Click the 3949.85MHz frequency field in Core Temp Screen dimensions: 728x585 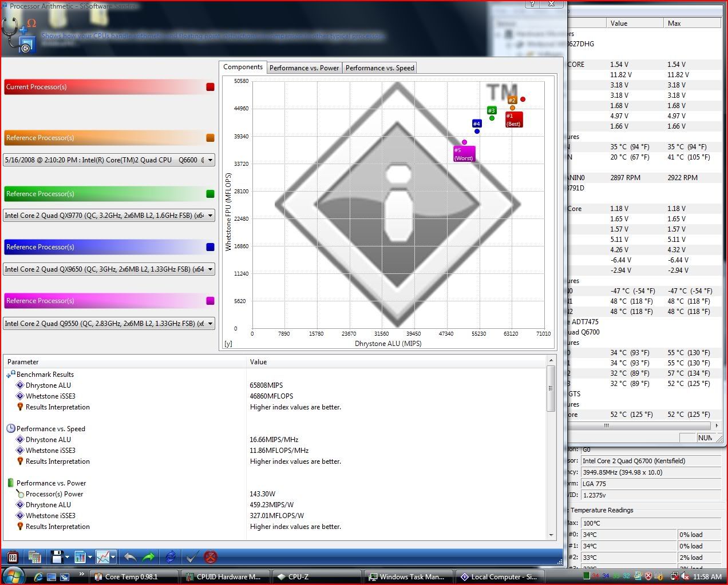coord(650,472)
